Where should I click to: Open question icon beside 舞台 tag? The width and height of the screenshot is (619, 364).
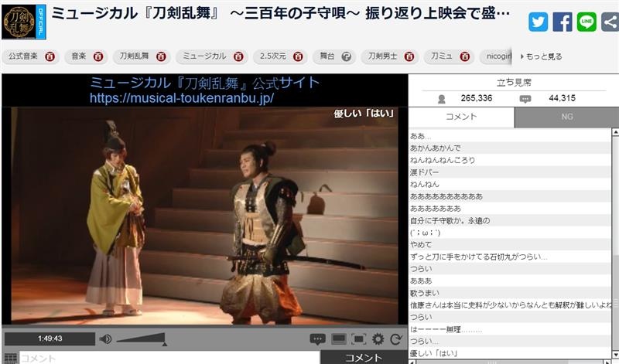coord(346,56)
